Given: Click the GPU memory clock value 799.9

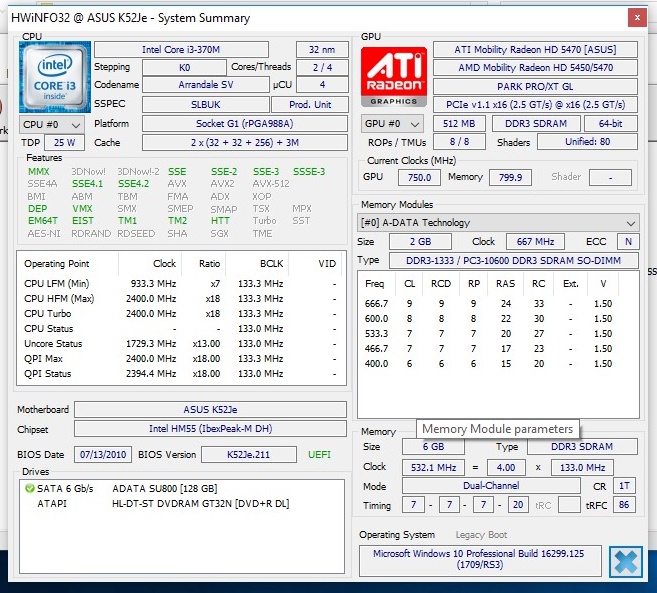Looking at the screenshot, I should coord(510,177).
